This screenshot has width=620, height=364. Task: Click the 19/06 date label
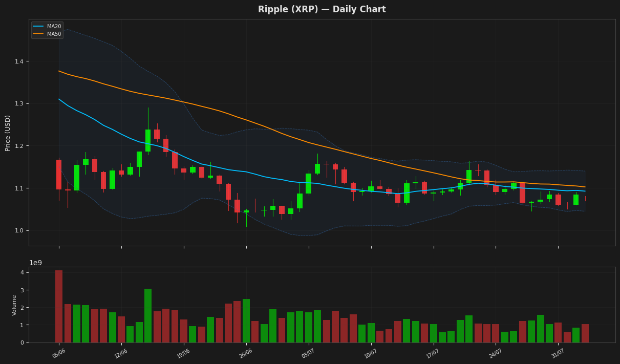click(x=184, y=353)
